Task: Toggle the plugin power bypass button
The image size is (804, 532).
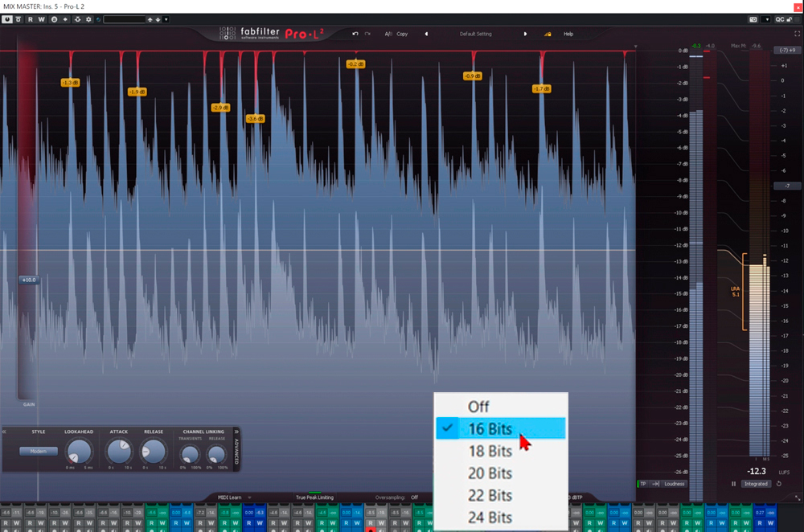Action: 6,19
